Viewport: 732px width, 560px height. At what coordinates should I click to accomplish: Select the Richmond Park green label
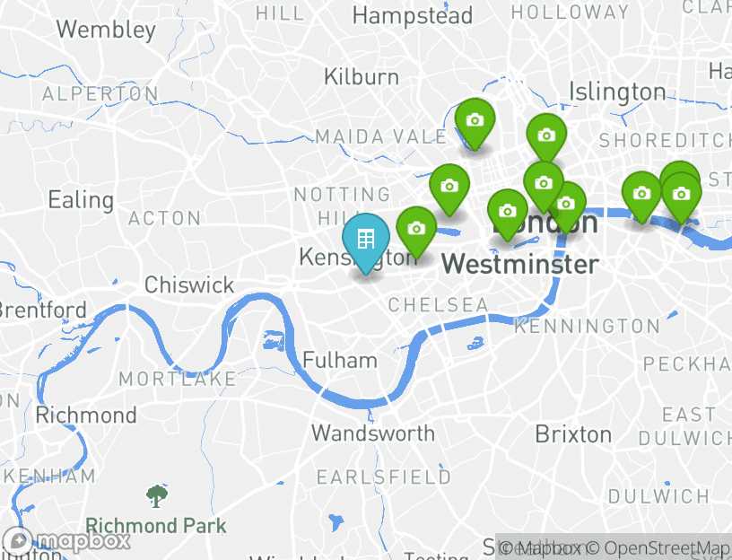156,526
